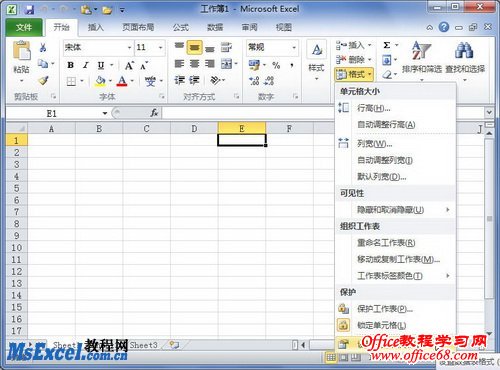Image resolution: width=500 pixels, height=370 pixels.
Task: Click the Borders icon
Action: coord(71,81)
